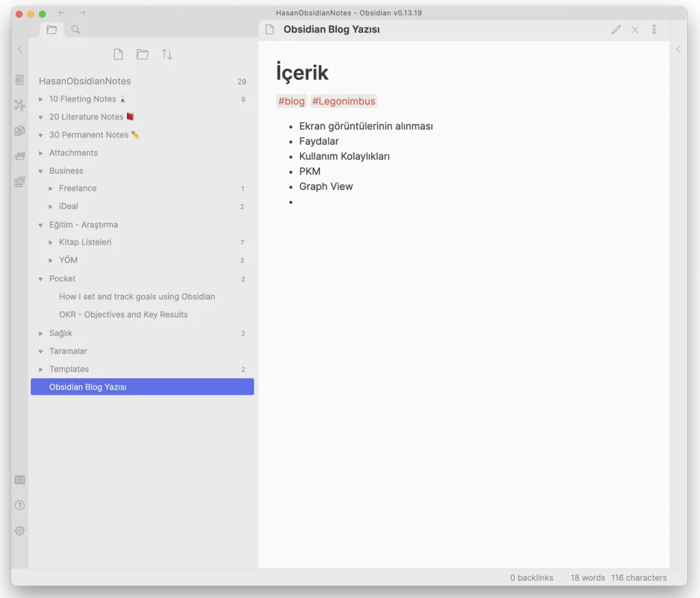The width and height of the screenshot is (700, 598).
Task: Open Obsidian settings gear icon
Action: pyautogui.click(x=20, y=530)
